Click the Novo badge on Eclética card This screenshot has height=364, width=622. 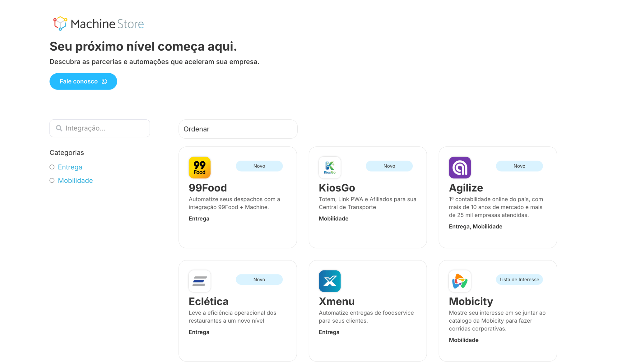pyautogui.click(x=259, y=279)
